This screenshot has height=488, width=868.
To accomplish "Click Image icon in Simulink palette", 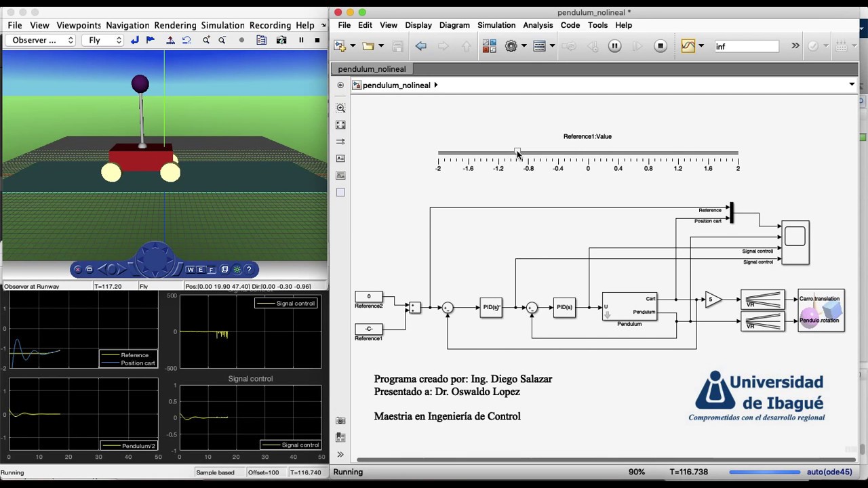I will (340, 176).
